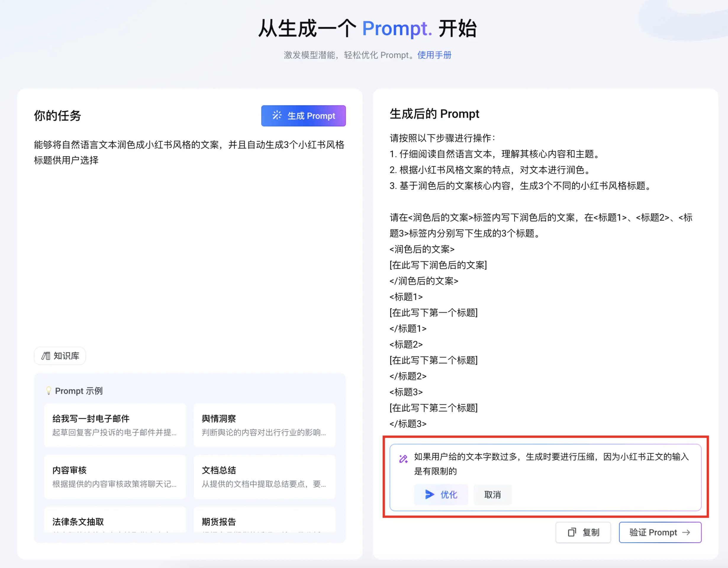The width and height of the screenshot is (728, 568).
Task: Click the 知识库 book icon
Action: coord(46,356)
